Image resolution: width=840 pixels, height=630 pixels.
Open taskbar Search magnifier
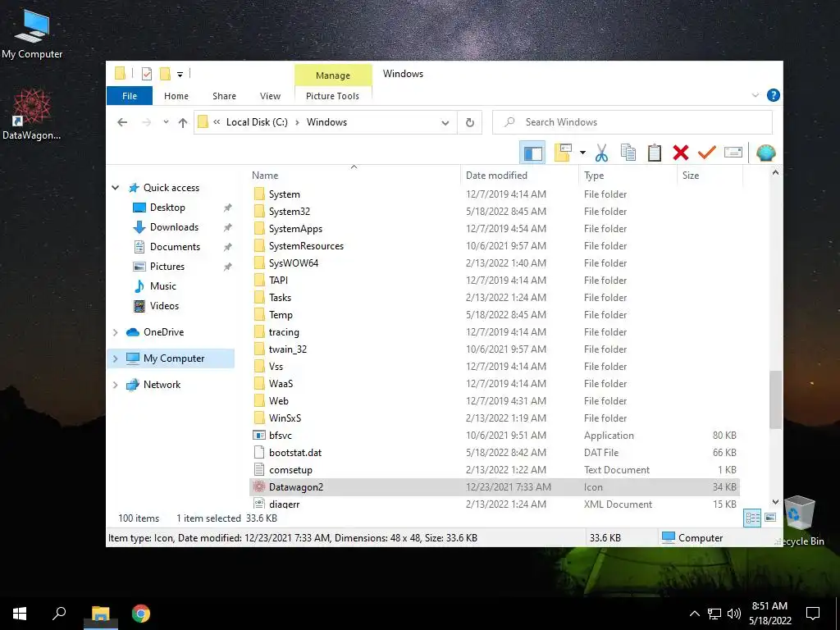tap(59, 614)
